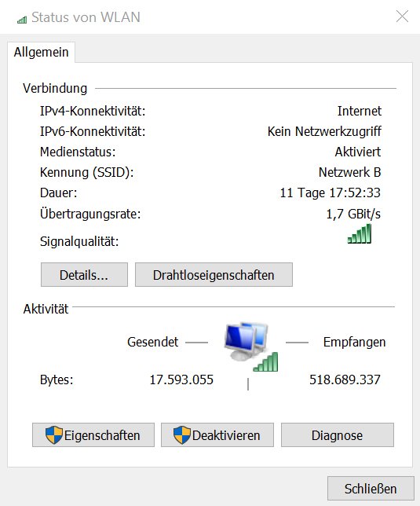
Task: Open Drahtloseigenschaften settings
Action: [214, 275]
